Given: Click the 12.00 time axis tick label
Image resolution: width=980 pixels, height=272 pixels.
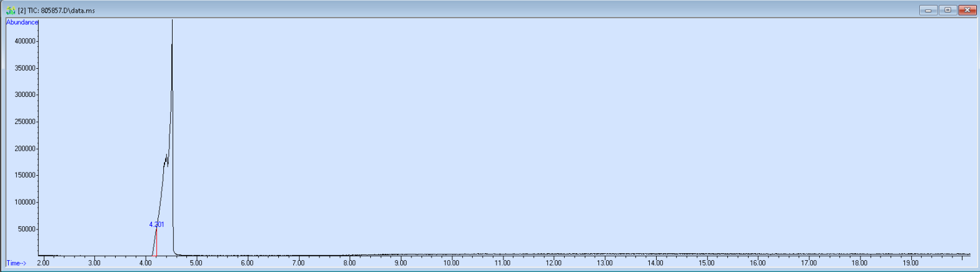Looking at the screenshot, I should [x=553, y=263].
